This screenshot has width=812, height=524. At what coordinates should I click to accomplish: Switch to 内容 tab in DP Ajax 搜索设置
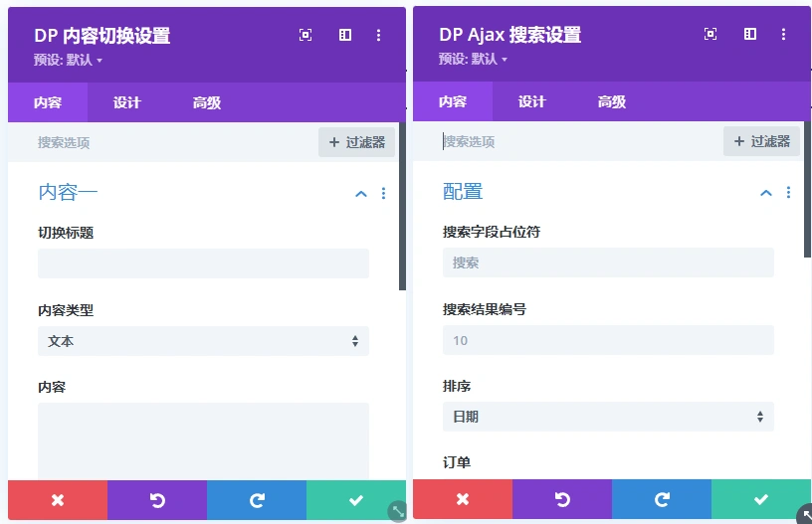pos(453,101)
